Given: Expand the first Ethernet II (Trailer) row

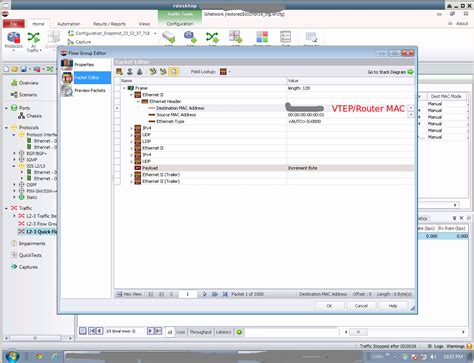Looking at the screenshot, I should 131,175.
